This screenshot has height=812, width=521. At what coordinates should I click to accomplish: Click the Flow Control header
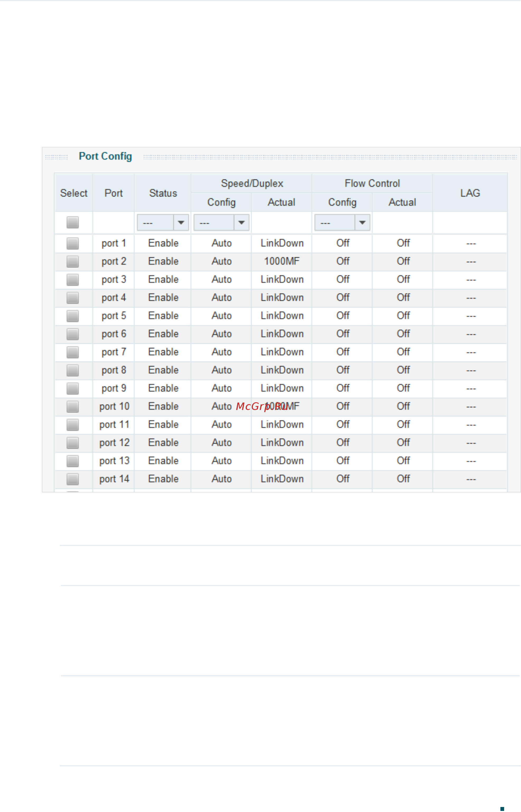click(372, 183)
